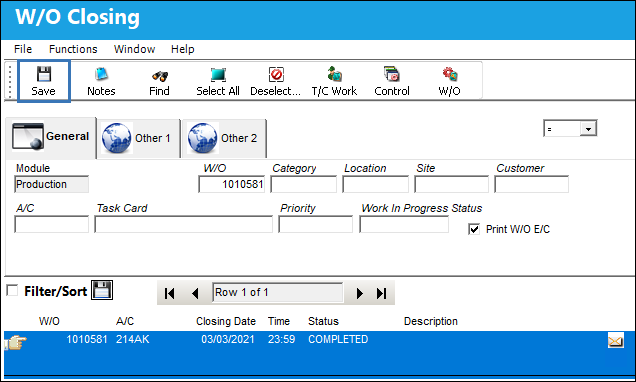This screenshot has height=382, width=636.
Task: Click the W/O field containing 1010581
Action: click(232, 184)
